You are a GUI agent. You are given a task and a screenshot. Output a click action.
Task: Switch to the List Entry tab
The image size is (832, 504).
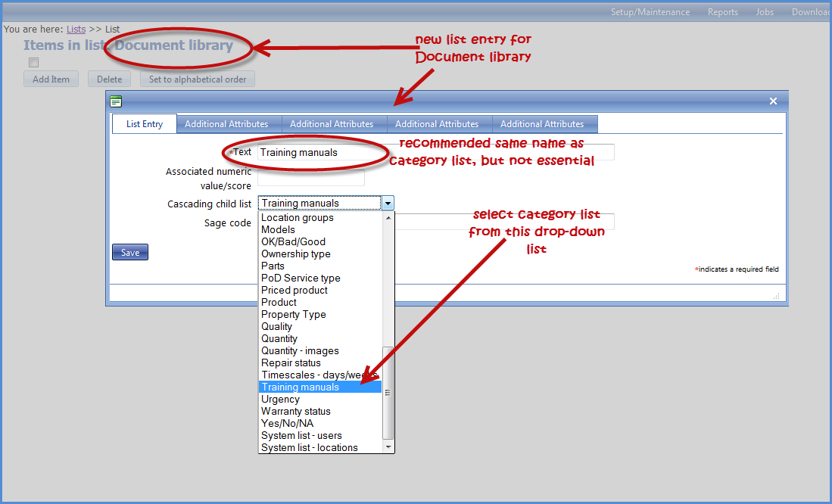(x=144, y=123)
